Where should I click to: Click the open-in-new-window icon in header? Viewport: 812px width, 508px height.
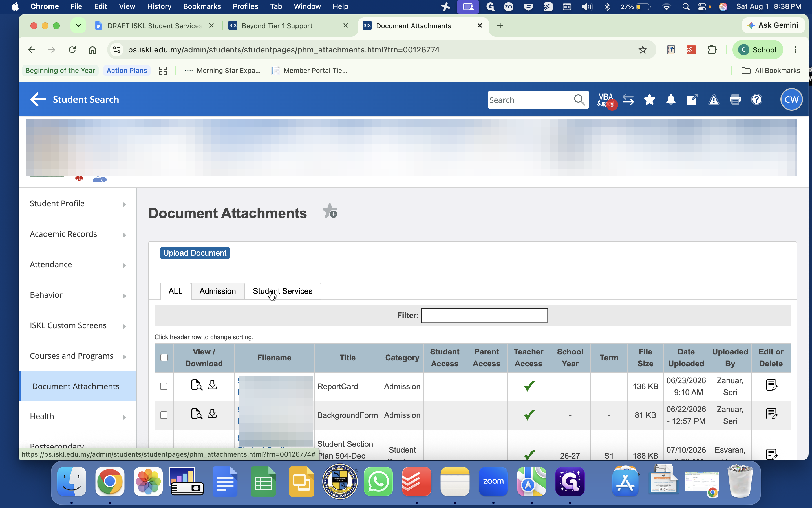692,99
